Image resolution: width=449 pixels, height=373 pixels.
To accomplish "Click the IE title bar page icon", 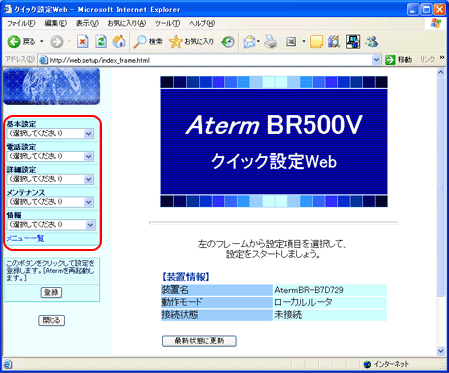I will coord(7,9).
